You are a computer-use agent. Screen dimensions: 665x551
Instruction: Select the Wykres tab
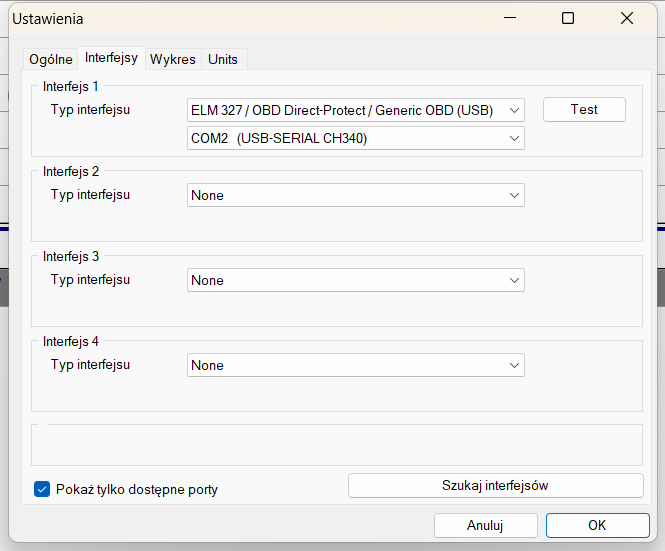coord(173,59)
